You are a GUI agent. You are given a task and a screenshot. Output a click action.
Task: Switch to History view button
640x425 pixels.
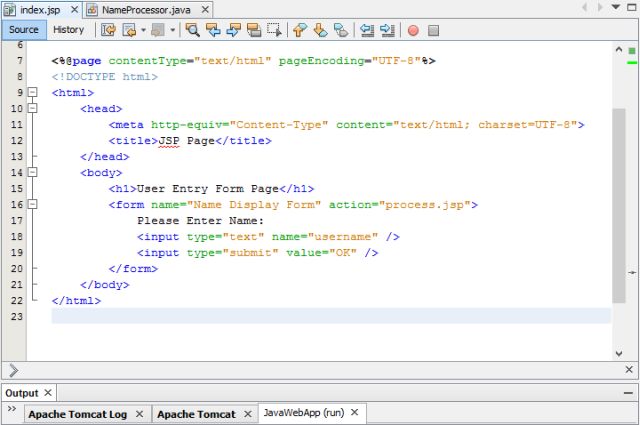[x=68, y=30]
